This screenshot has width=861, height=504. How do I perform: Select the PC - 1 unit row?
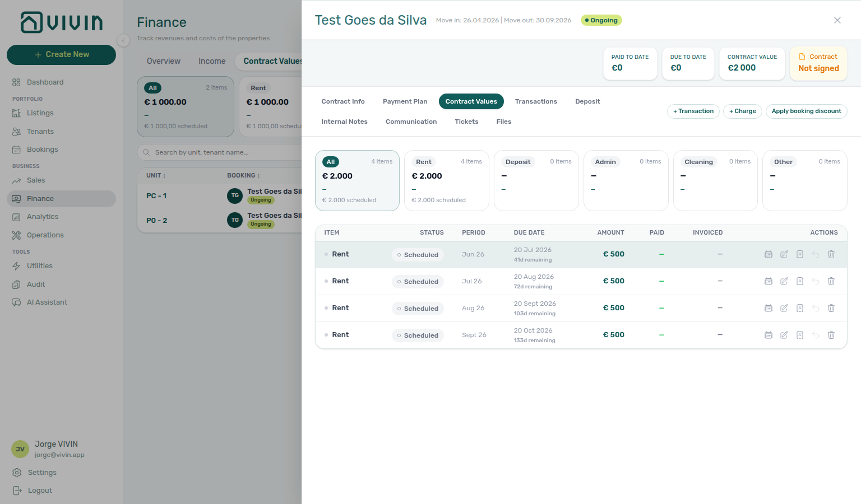[220, 196]
